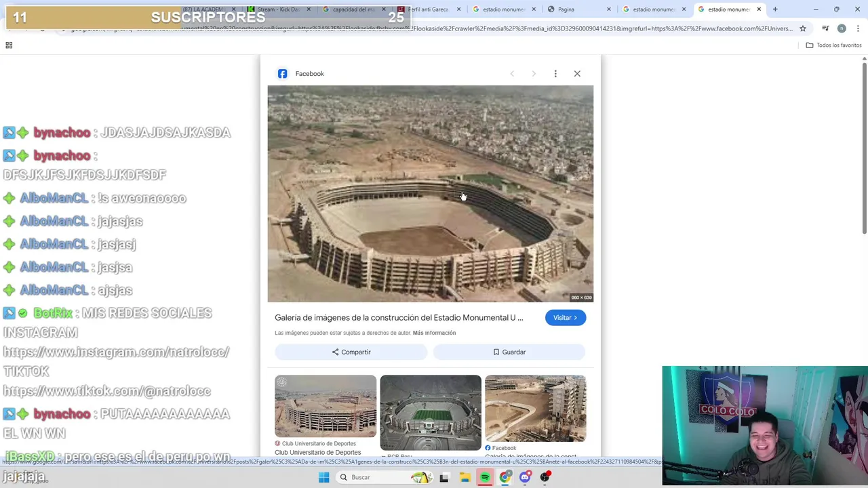Open the Más información link
The height and width of the screenshot is (488, 868).
click(x=434, y=333)
